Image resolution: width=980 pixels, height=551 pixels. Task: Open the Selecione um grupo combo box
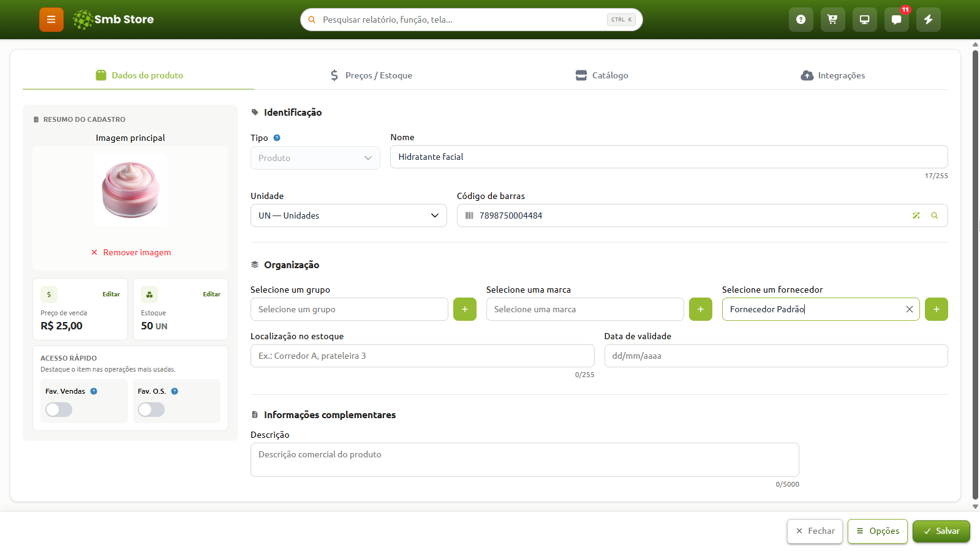pyautogui.click(x=349, y=309)
